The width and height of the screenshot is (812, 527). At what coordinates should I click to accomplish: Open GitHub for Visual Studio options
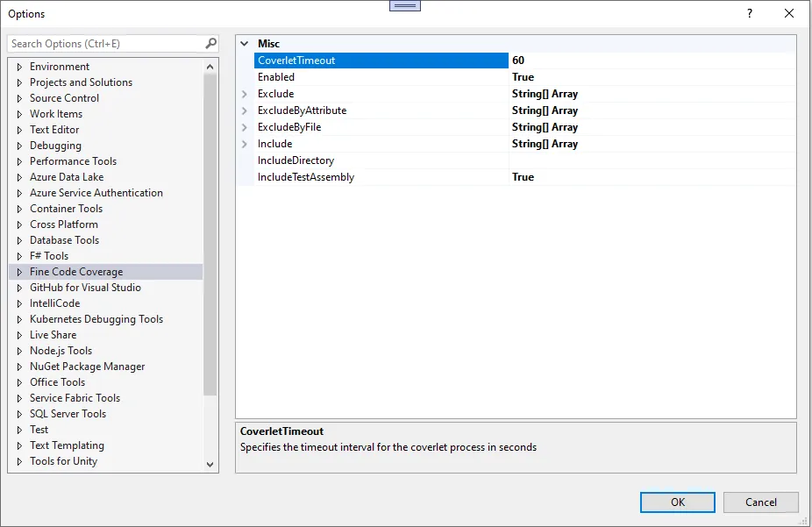(x=85, y=288)
